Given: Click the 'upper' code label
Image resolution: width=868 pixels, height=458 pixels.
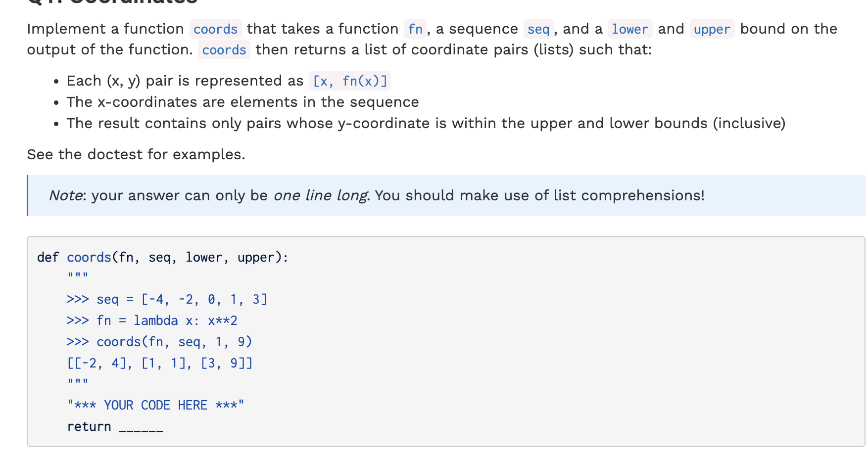Looking at the screenshot, I should click(x=712, y=29).
